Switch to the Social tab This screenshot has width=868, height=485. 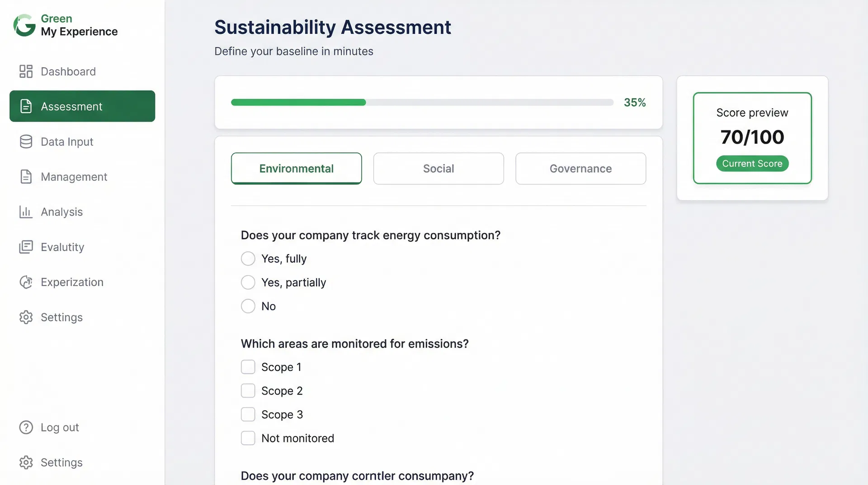click(438, 168)
